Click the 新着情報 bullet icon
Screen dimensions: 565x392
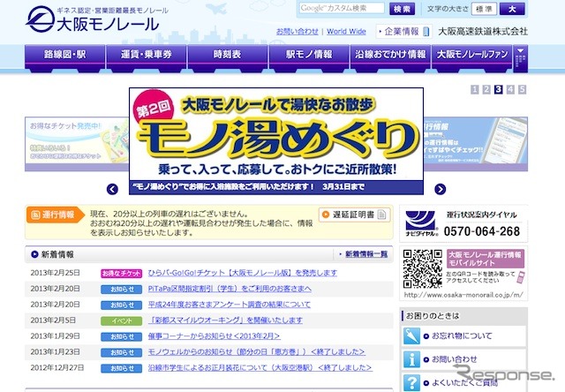[34, 254]
